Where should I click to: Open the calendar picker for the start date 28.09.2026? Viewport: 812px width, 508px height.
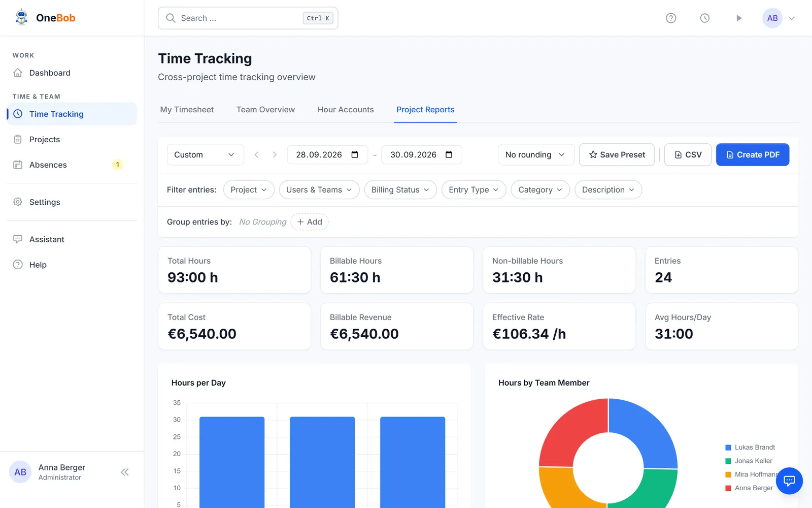click(355, 154)
